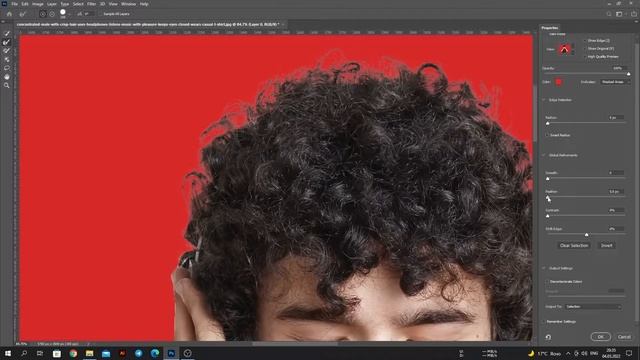Viewport: 640px width, 360px height.
Task: Open the Image menu
Action: [x=38, y=4]
